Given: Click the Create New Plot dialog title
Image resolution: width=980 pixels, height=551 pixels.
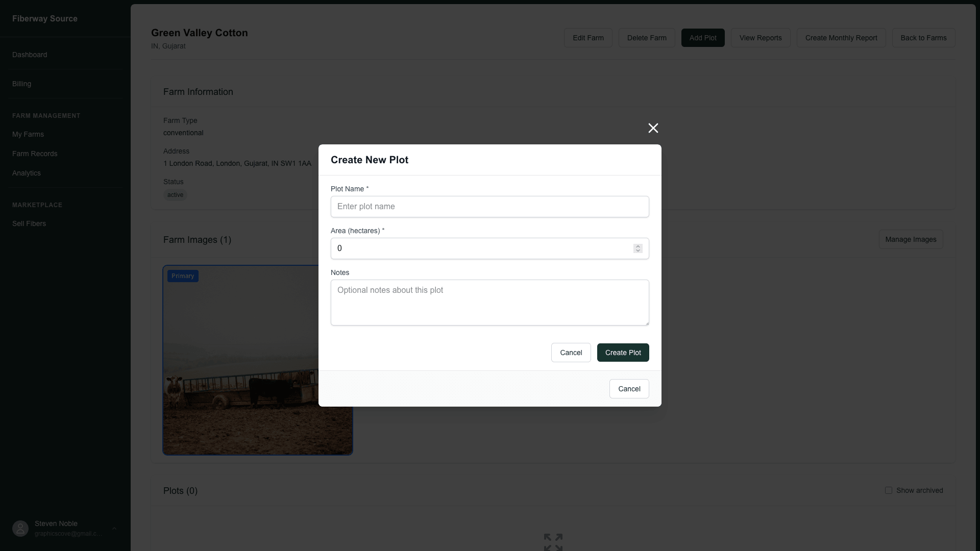Looking at the screenshot, I should tap(370, 160).
